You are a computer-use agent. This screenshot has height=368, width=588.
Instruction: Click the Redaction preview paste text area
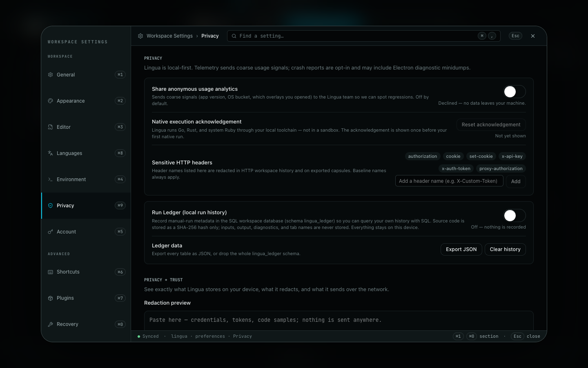(x=339, y=321)
